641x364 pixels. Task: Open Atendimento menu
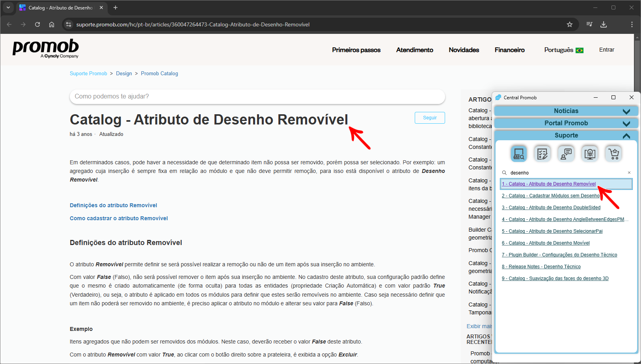(415, 50)
